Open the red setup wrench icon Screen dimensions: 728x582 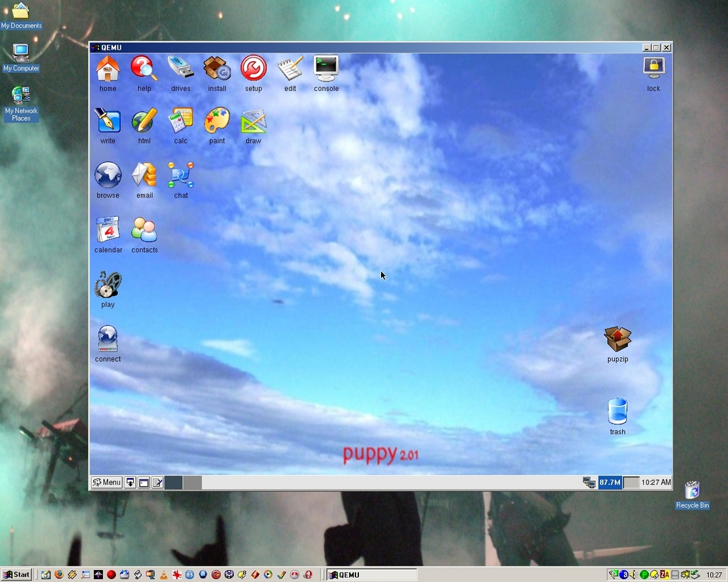click(254, 73)
